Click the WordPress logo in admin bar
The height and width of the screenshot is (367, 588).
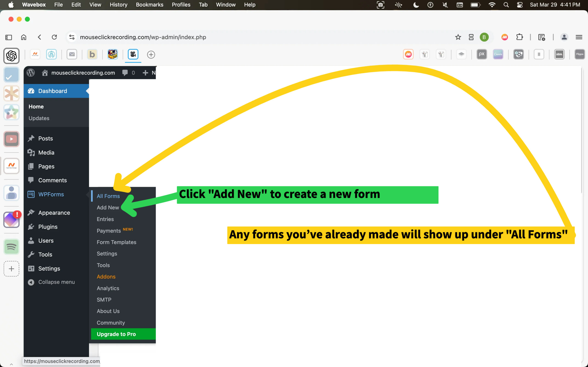[31, 72]
